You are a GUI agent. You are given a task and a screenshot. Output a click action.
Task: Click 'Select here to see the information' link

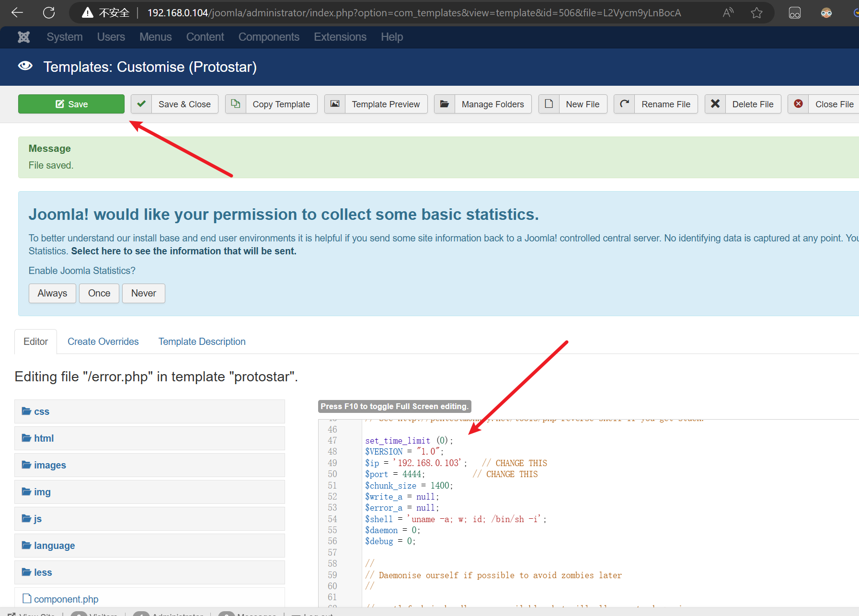tap(184, 251)
